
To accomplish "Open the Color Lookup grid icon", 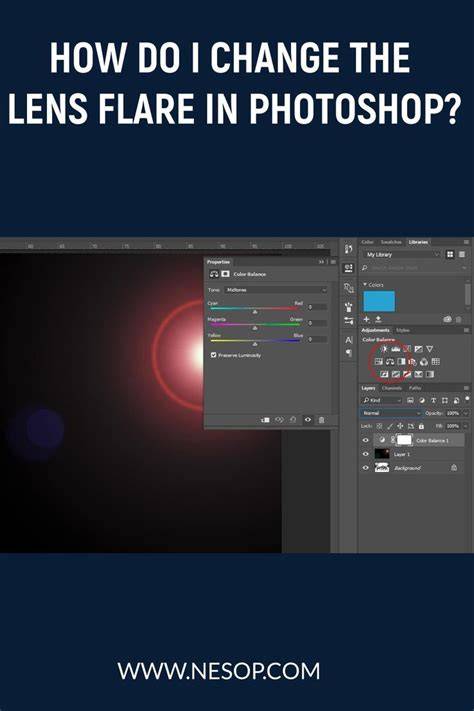I will 435,362.
